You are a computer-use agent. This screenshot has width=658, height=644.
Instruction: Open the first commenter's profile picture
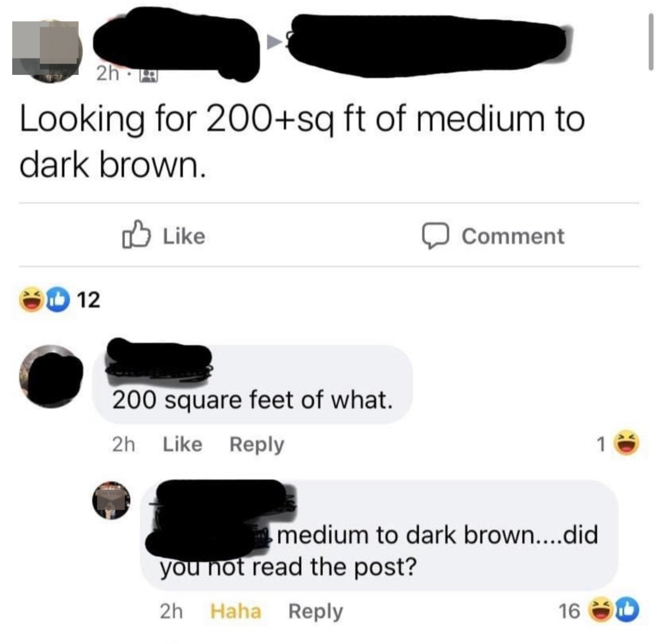click(x=51, y=376)
